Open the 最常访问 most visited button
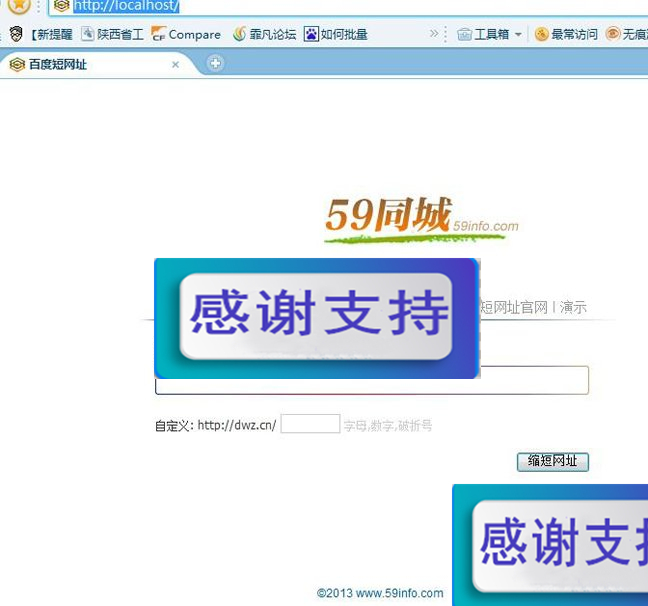 tap(566, 34)
